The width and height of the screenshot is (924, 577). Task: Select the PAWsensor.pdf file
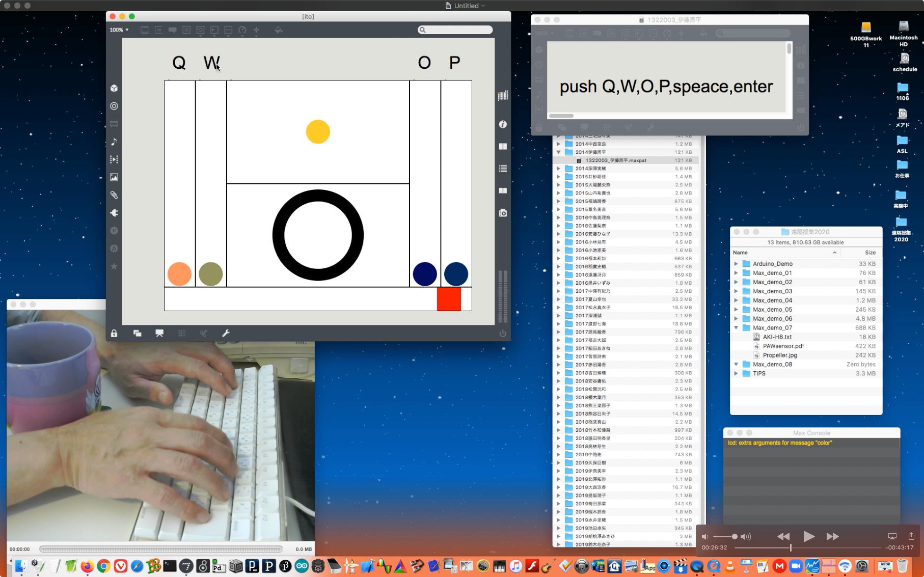pos(783,346)
